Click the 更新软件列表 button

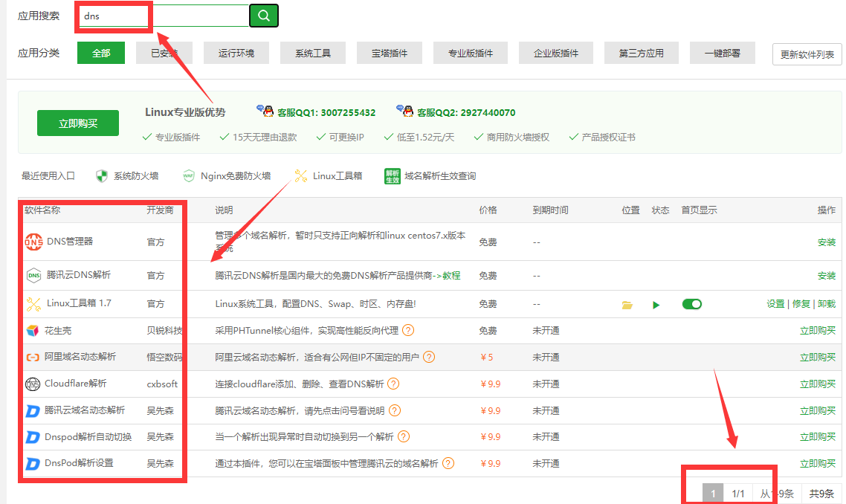807,54
